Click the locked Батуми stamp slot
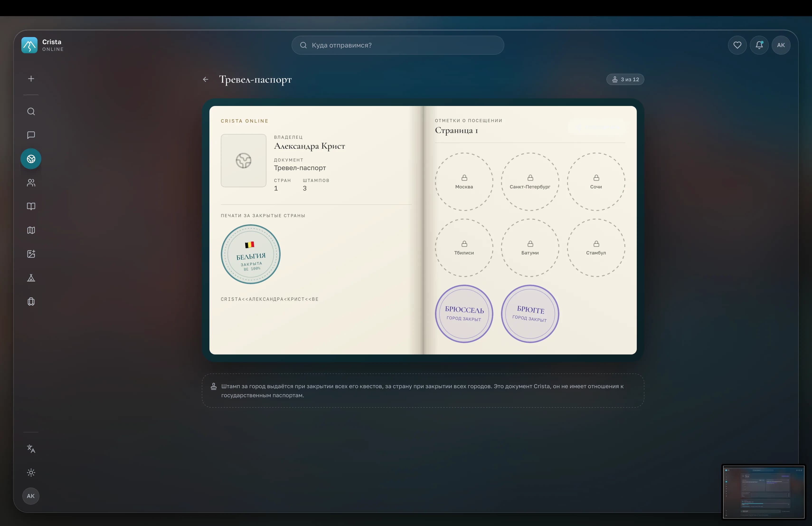The width and height of the screenshot is (812, 526). (530, 248)
